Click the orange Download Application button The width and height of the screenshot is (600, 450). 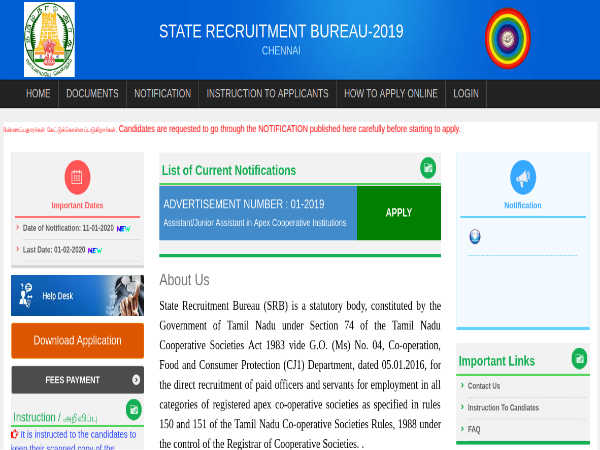tap(77, 341)
